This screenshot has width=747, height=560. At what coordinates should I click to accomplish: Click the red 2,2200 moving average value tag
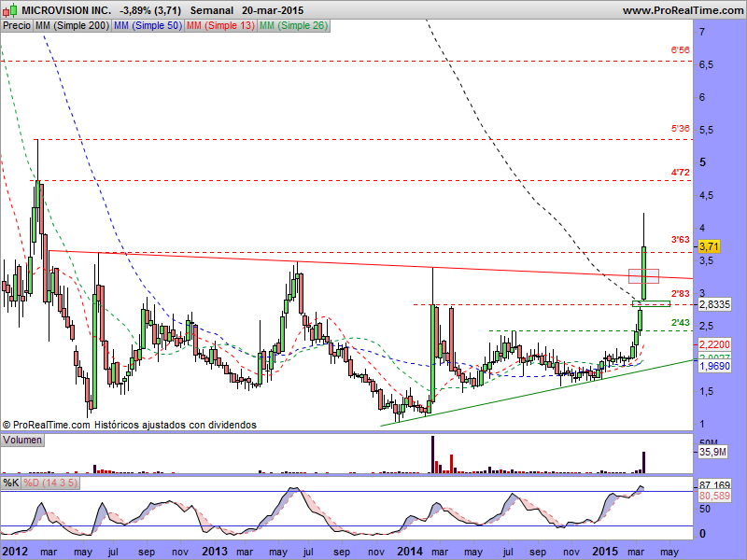pyautogui.click(x=714, y=344)
